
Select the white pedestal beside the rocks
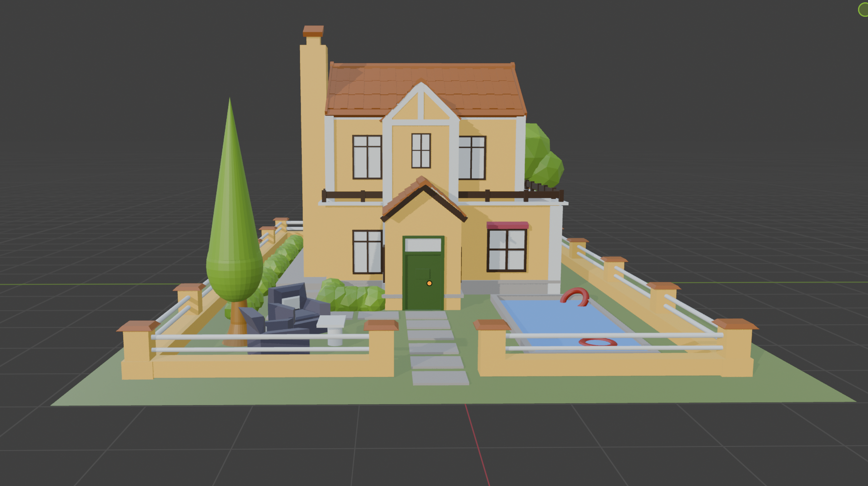[332, 330]
